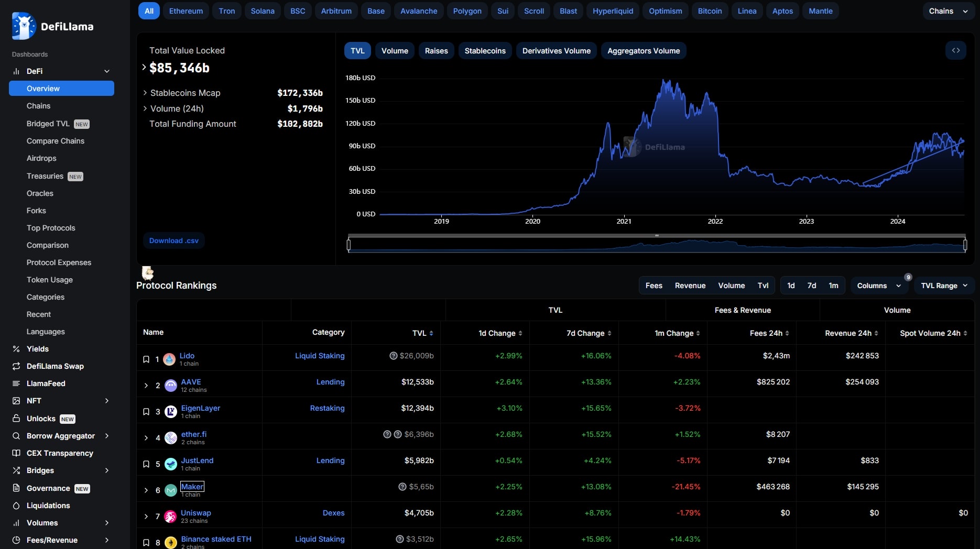Screen dimensions: 980x549
Task: Click the DefiLlama logo
Action: pyautogui.click(x=52, y=26)
